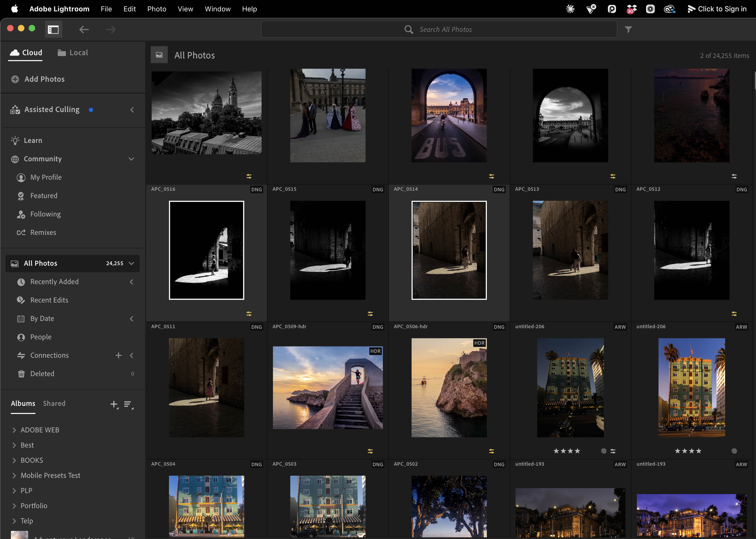Open the Featured community page
This screenshot has width=756, height=539.
pos(37,196)
